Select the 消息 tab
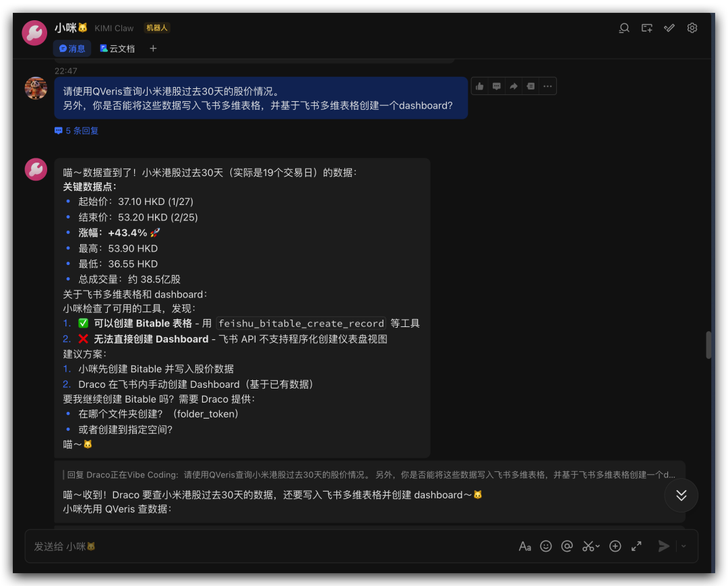 [x=72, y=49]
